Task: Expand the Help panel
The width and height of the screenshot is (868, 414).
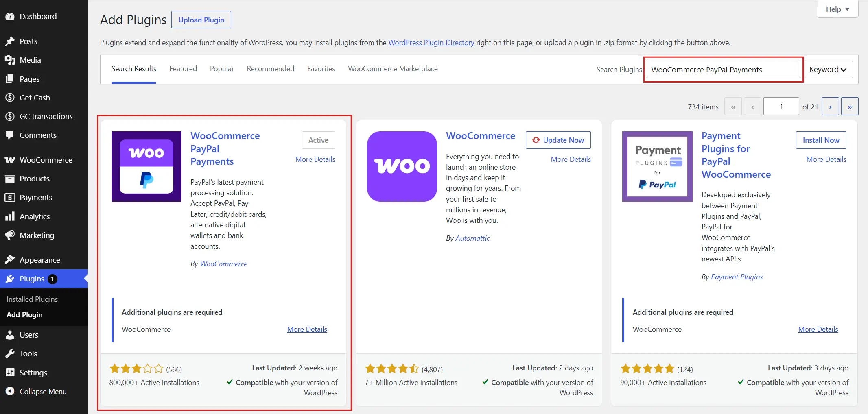Action: [837, 9]
